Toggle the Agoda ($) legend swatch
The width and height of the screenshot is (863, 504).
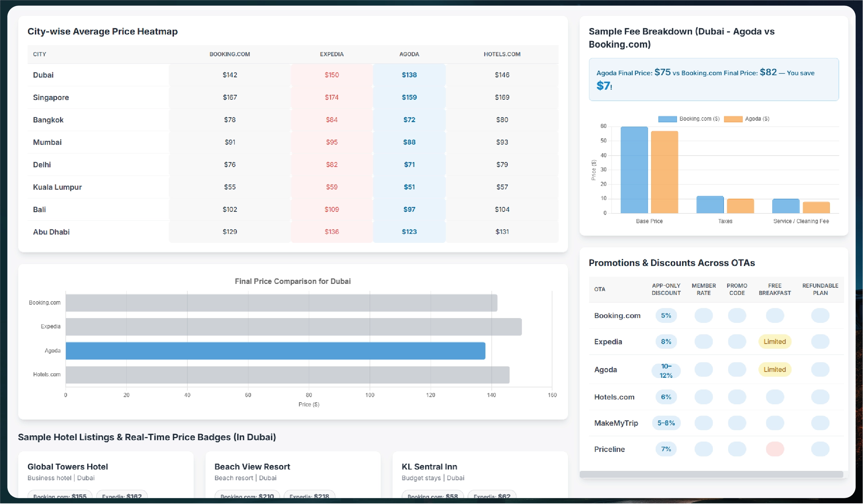click(733, 119)
